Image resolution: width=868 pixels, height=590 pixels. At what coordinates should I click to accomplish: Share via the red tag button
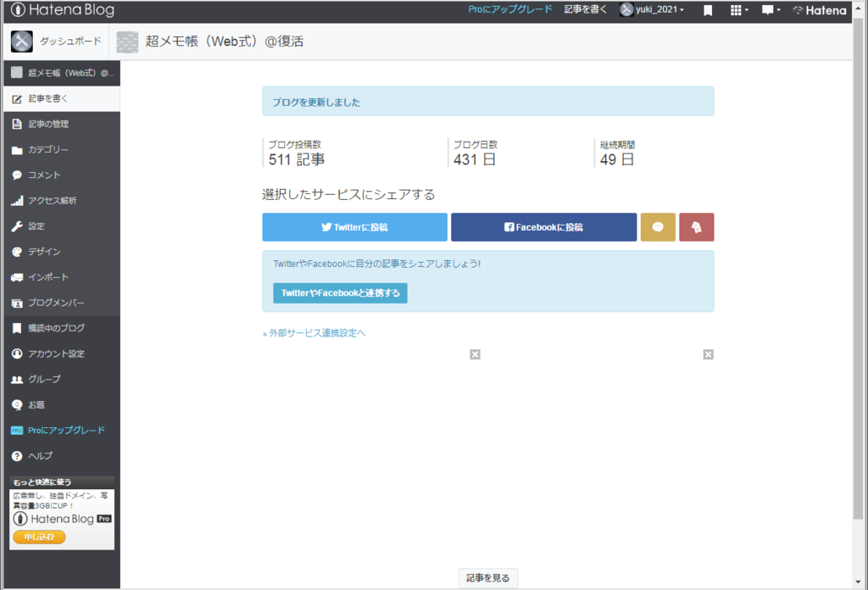pyautogui.click(x=697, y=227)
